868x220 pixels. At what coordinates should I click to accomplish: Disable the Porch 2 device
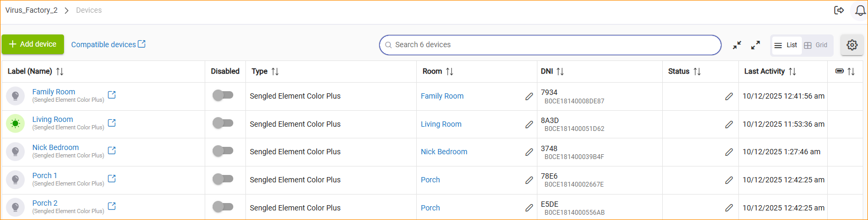point(223,207)
